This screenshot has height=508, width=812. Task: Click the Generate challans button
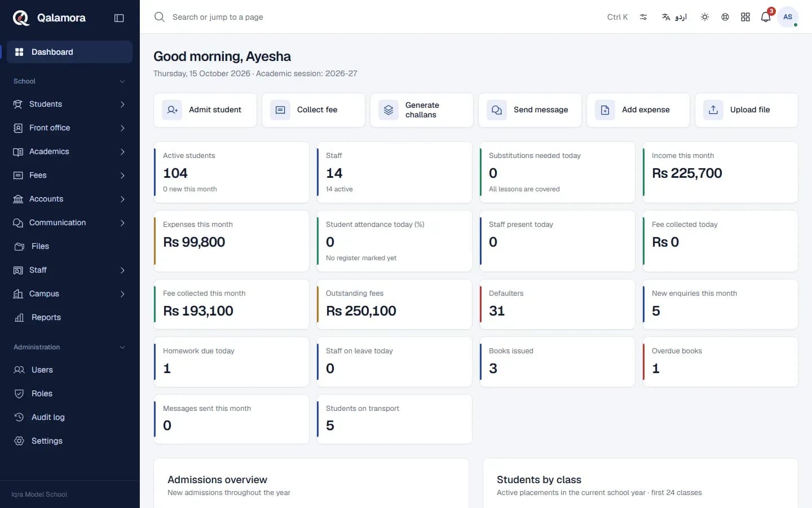(422, 110)
